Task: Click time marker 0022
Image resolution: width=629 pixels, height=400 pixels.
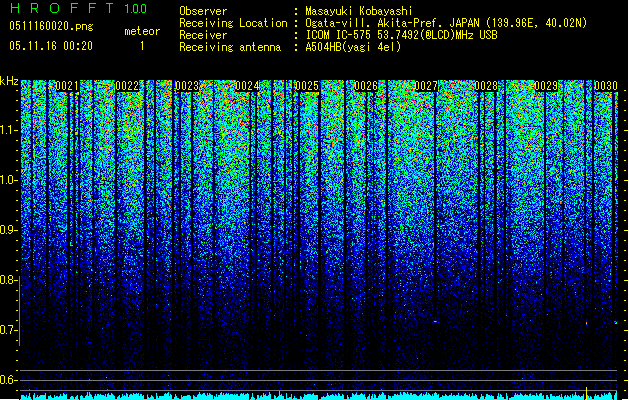Action: [x=127, y=86]
